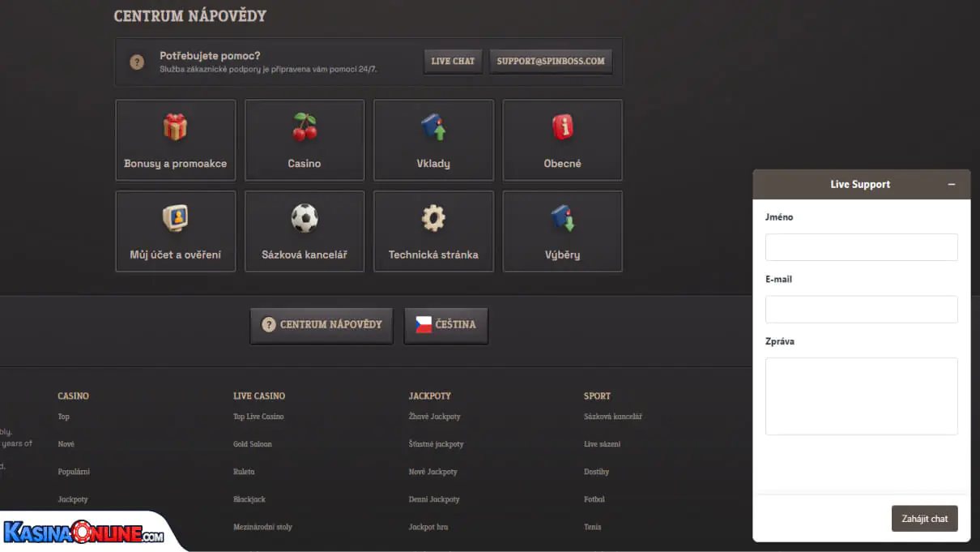Open the LIVE CHAT button
The height and width of the screenshot is (552, 980).
(453, 61)
